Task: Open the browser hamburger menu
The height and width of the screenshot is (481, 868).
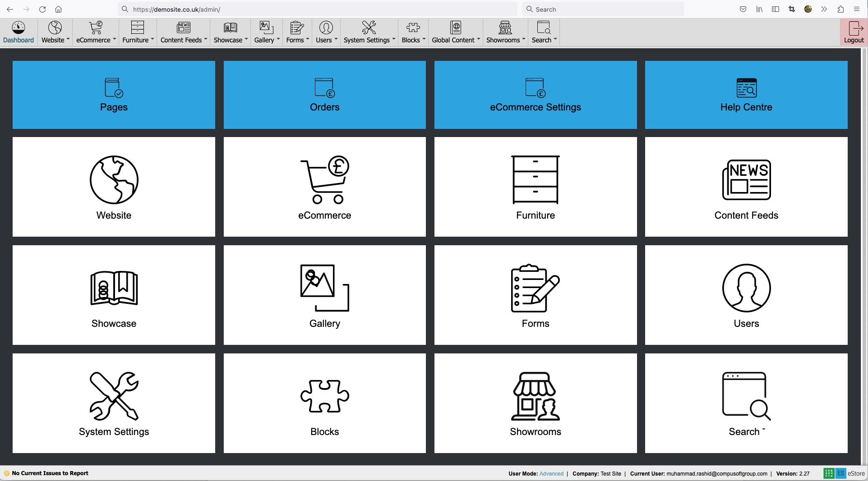Action: [x=857, y=9]
